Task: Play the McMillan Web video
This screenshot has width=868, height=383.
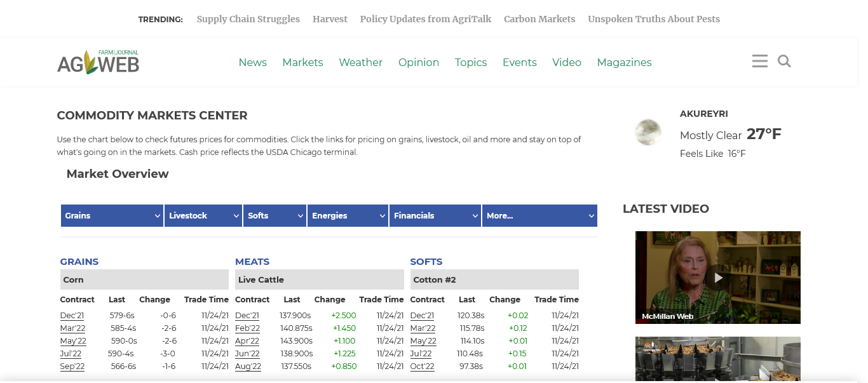Action: 718,278
